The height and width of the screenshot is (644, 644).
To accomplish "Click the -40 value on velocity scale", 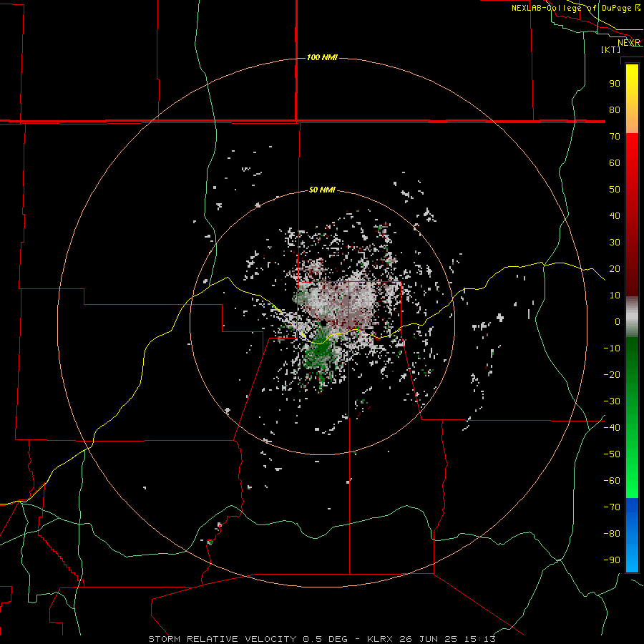I will pyautogui.click(x=612, y=428).
